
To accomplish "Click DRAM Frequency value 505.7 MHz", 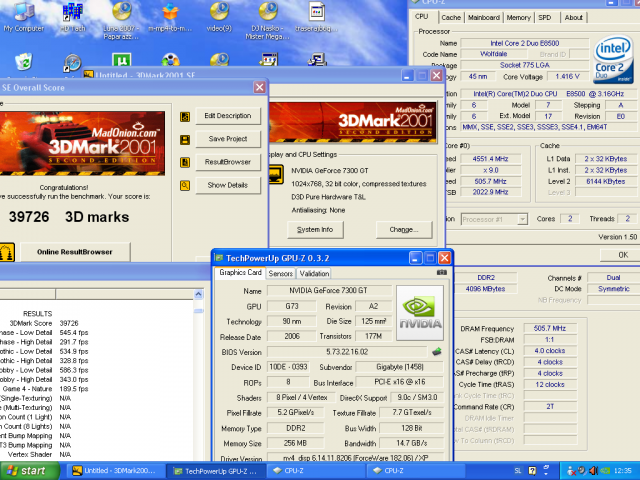I will click(550, 329).
